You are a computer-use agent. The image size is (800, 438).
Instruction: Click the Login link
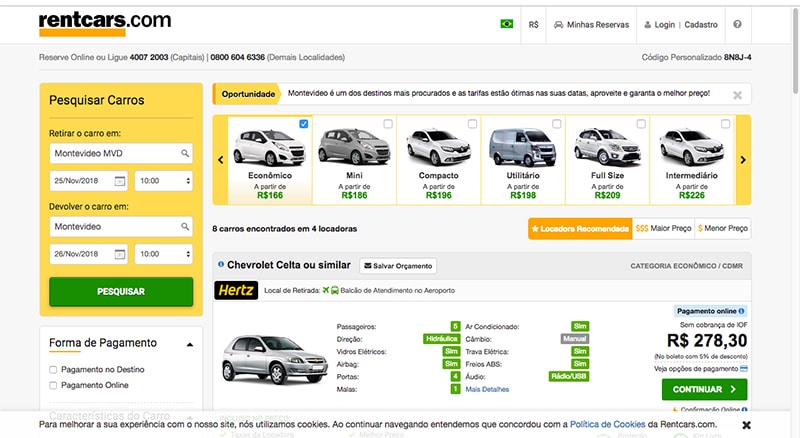tap(664, 25)
